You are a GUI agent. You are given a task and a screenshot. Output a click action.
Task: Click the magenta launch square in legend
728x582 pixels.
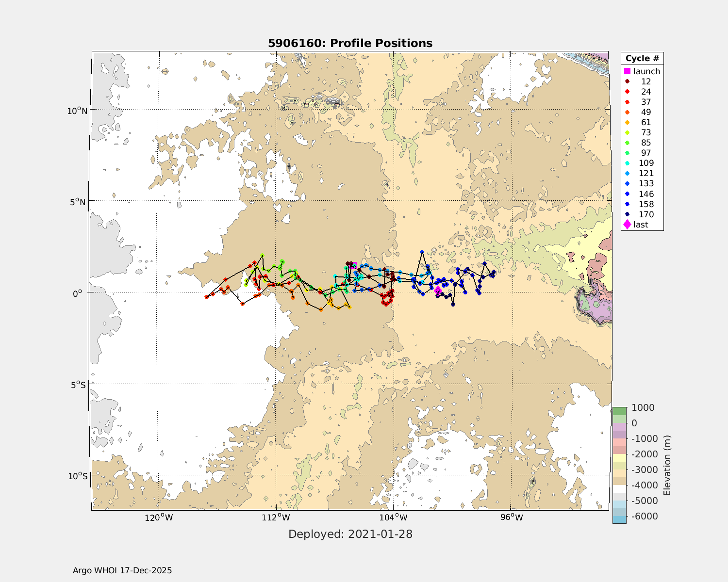pos(627,71)
